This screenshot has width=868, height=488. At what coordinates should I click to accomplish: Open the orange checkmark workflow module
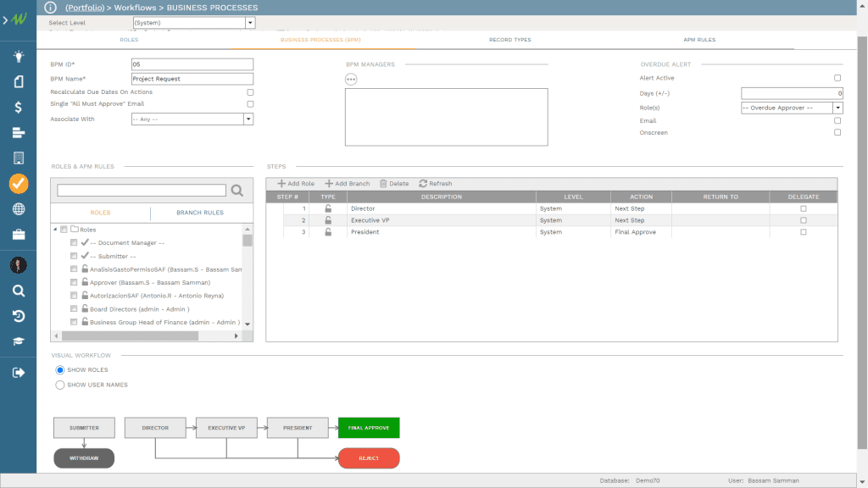pos(19,184)
